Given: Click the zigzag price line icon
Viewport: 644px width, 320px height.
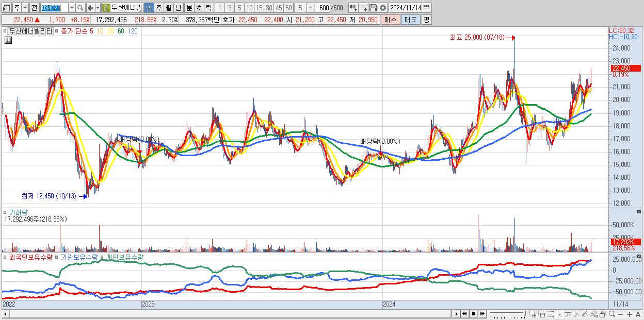Looking at the screenshot, I should [x=577, y=314].
